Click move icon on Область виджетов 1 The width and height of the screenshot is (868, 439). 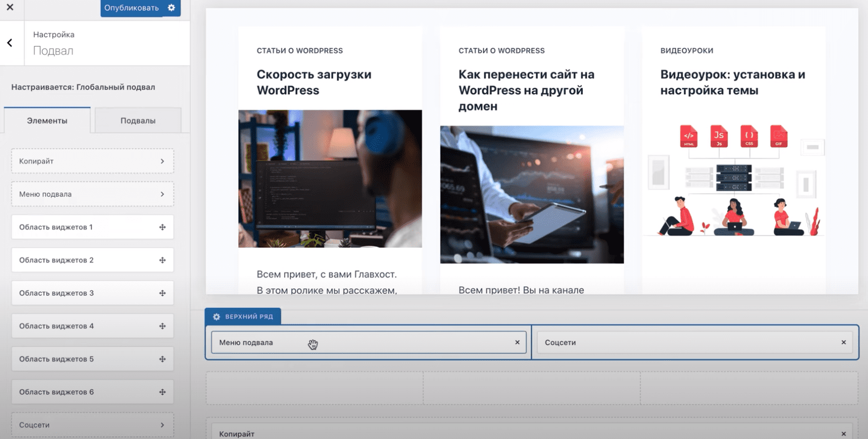point(162,227)
